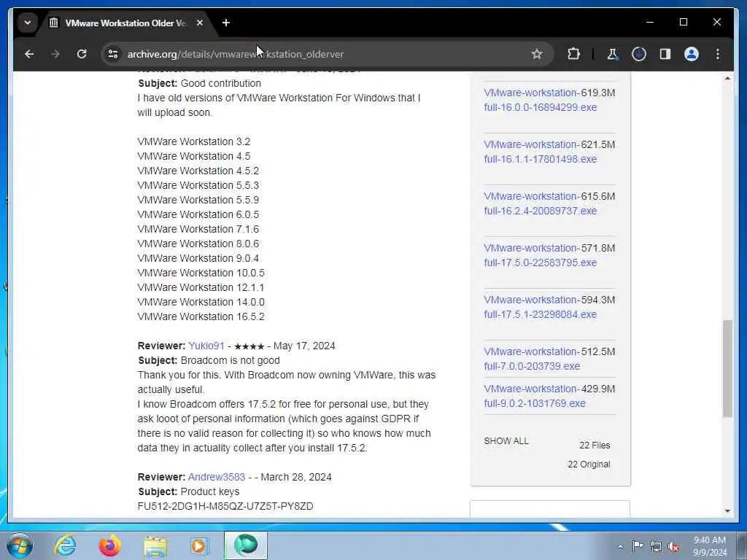
Task: Click the page scrollbar thumb
Action: point(727,368)
